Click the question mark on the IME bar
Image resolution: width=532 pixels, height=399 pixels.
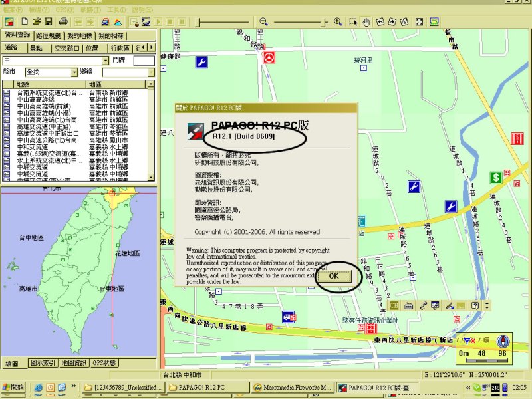click(x=475, y=305)
